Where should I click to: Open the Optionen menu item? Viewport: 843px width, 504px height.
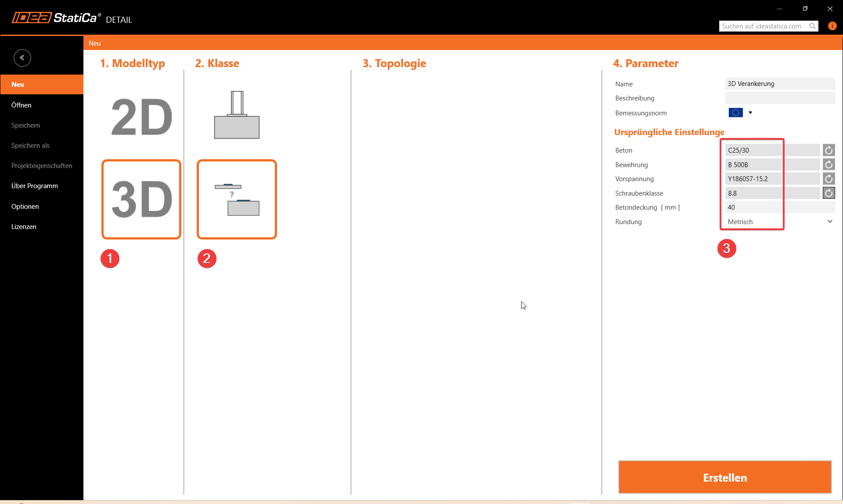tap(25, 206)
